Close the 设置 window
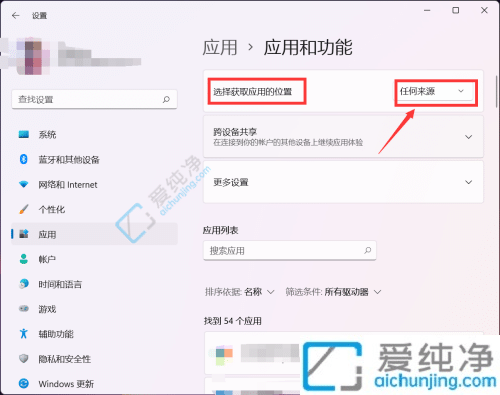The height and width of the screenshot is (395, 500). [484, 11]
